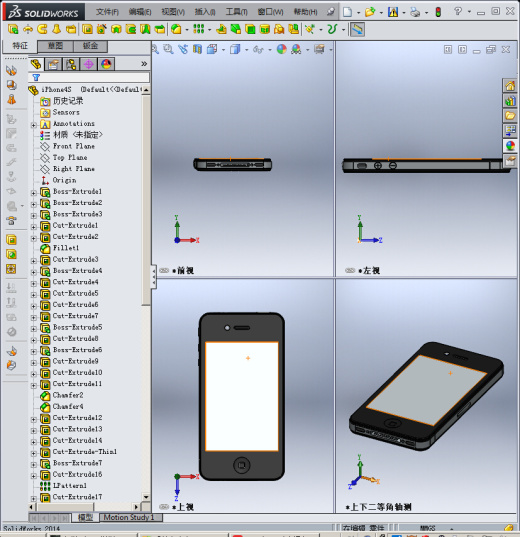Expand the Cut-Extrude-Thin1 feature node
Screen dimensions: 520x537
click(34, 453)
